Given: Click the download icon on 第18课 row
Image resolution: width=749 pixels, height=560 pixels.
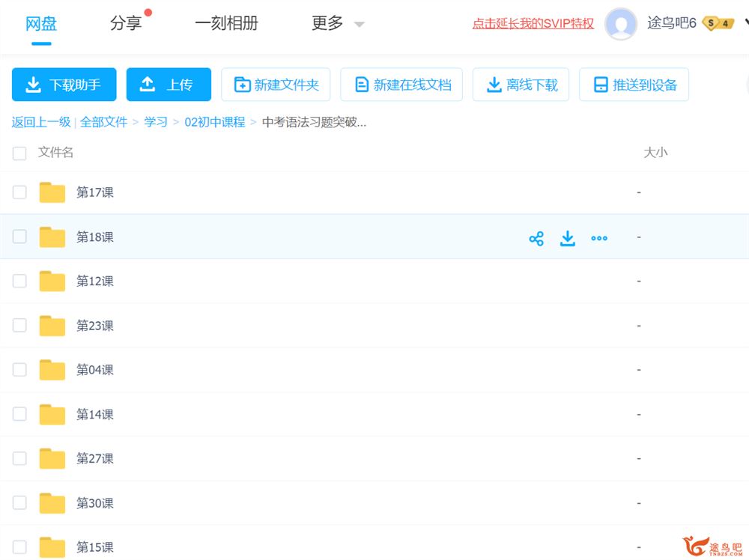Looking at the screenshot, I should click(x=568, y=238).
